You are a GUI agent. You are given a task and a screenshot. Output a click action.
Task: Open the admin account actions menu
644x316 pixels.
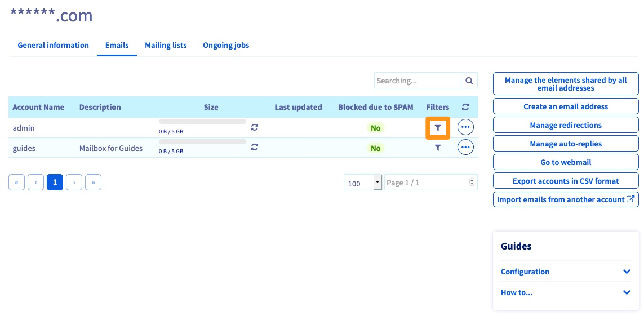click(x=465, y=127)
